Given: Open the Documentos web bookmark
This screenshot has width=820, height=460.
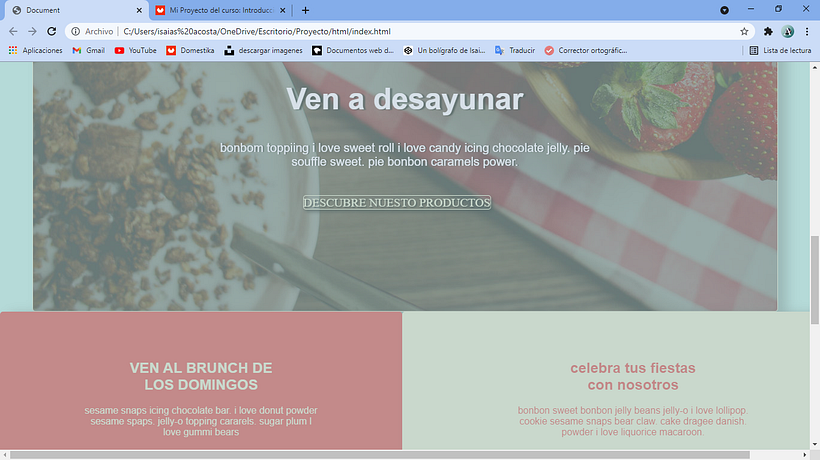Looking at the screenshot, I should click(352, 51).
